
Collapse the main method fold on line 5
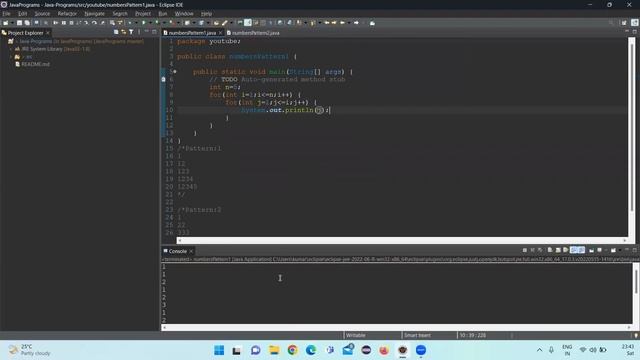[x=175, y=71]
